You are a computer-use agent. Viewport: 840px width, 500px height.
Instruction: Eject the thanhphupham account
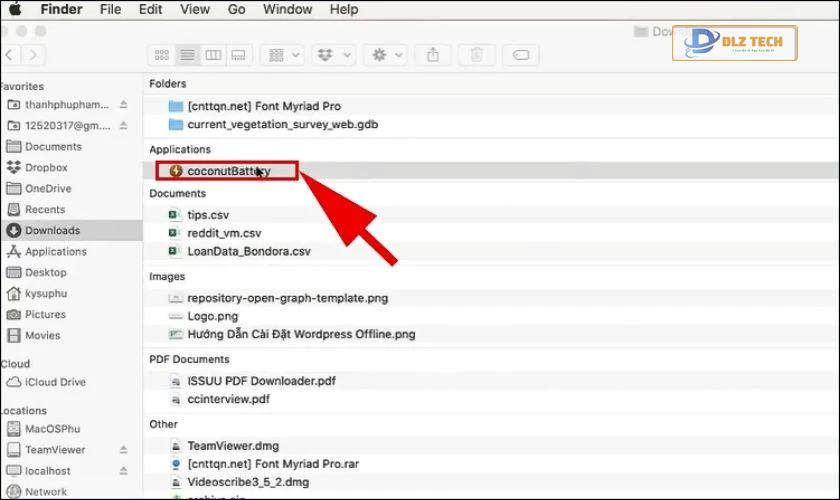123,105
